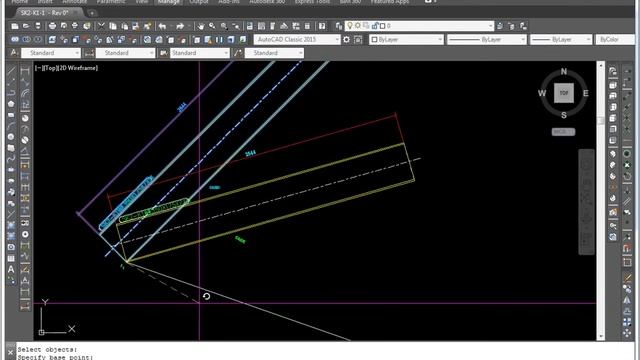
Task: Open the lineweight ByLayer dropdown
Action: pyautogui.click(x=561, y=40)
